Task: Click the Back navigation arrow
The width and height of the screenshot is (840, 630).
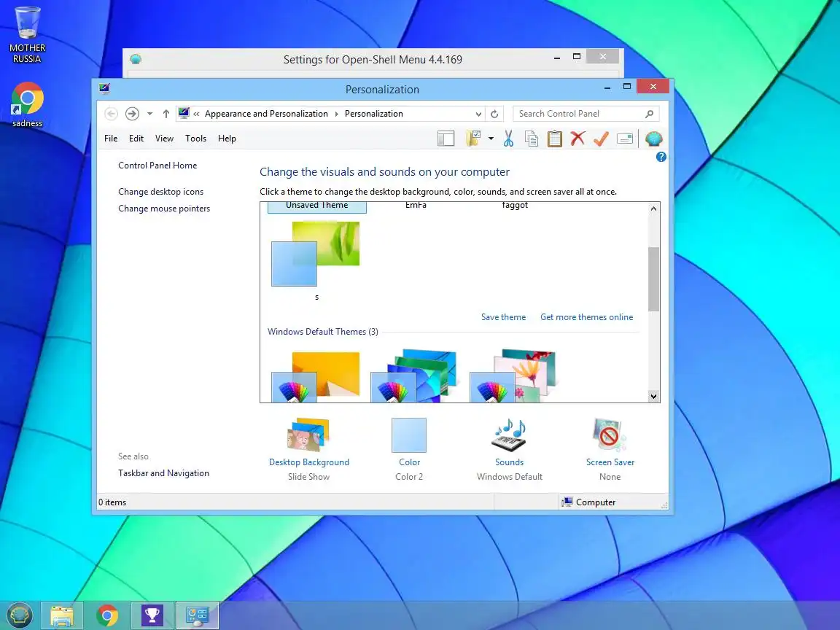Action: (x=111, y=114)
